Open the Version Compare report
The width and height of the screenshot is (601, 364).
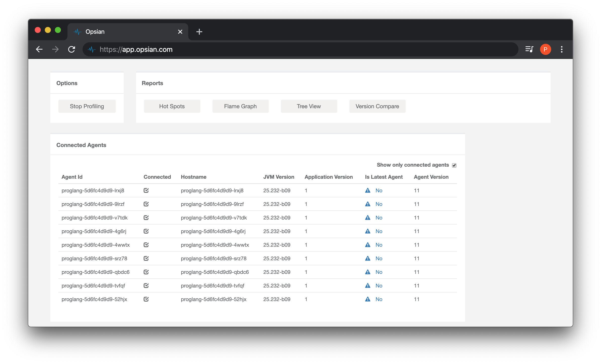377,106
